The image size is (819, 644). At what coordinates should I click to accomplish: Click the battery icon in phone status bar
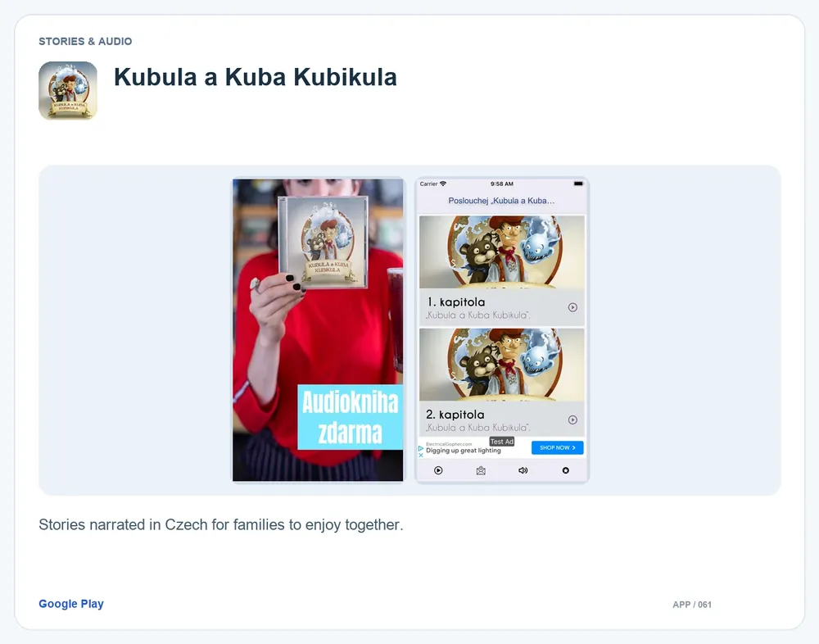578,184
